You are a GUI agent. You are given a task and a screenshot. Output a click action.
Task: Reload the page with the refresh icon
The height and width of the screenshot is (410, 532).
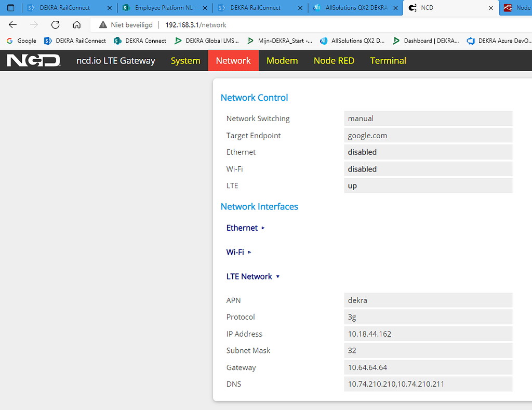(x=55, y=24)
